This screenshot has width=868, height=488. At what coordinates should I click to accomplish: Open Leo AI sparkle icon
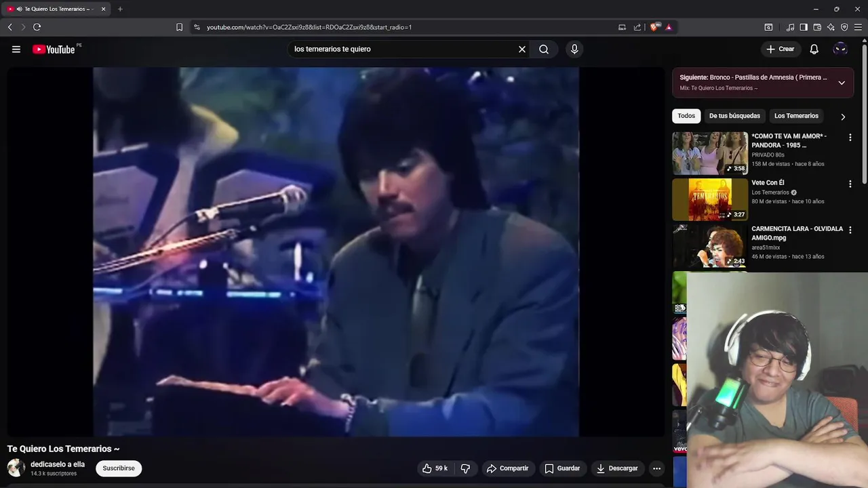pos(831,27)
